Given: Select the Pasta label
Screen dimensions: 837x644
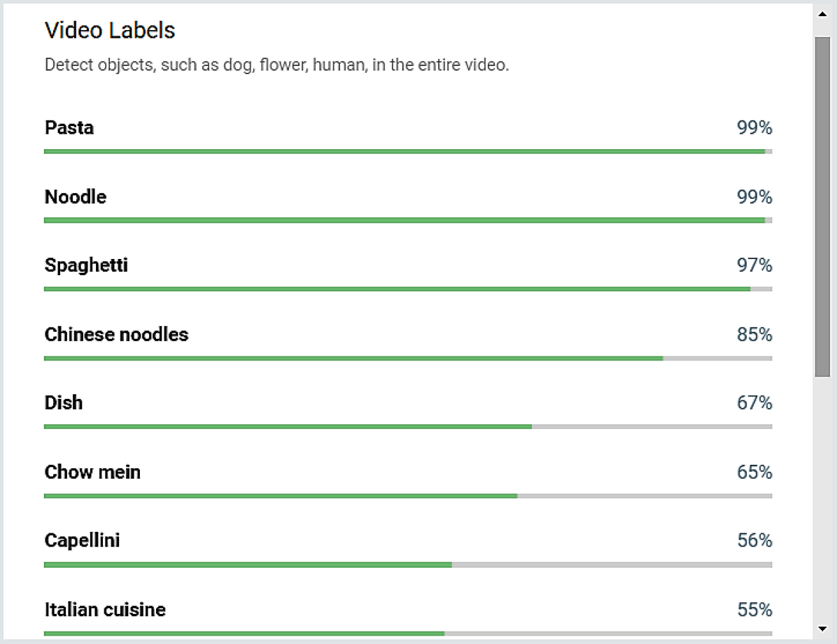Looking at the screenshot, I should click(69, 127).
